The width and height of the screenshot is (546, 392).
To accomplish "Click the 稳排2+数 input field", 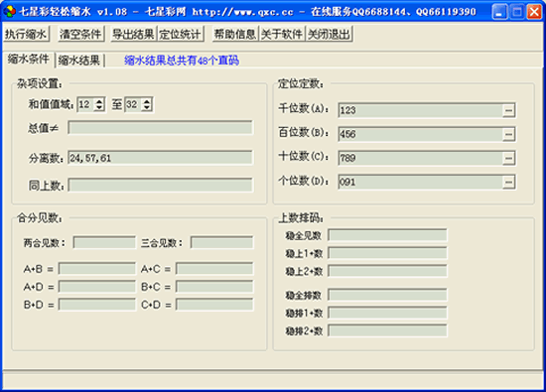I will (x=387, y=330).
